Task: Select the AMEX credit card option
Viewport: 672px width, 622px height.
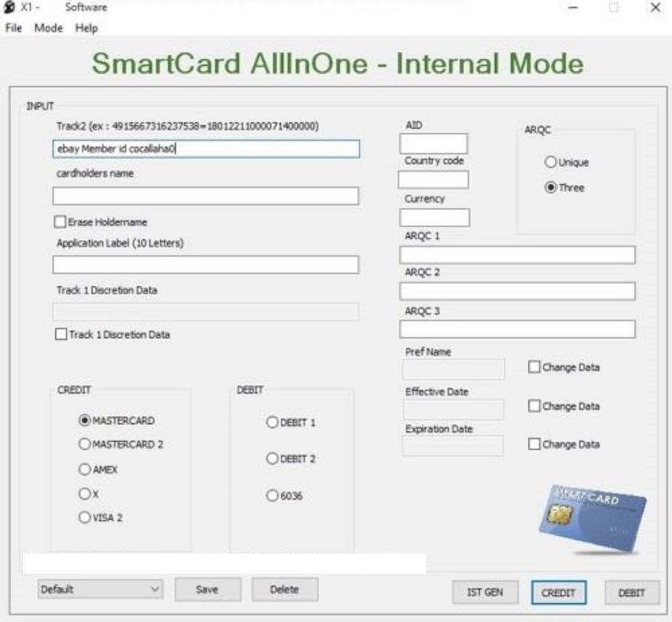Action: coord(85,470)
